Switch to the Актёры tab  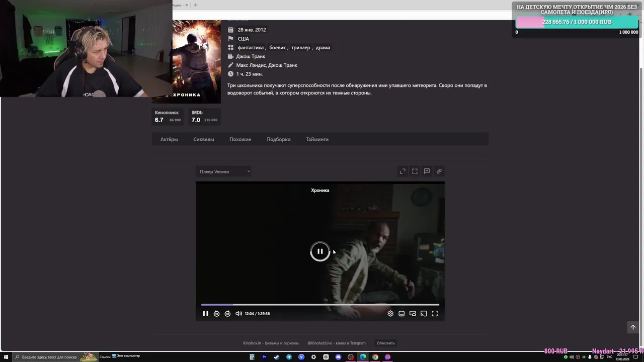[169, 139]
